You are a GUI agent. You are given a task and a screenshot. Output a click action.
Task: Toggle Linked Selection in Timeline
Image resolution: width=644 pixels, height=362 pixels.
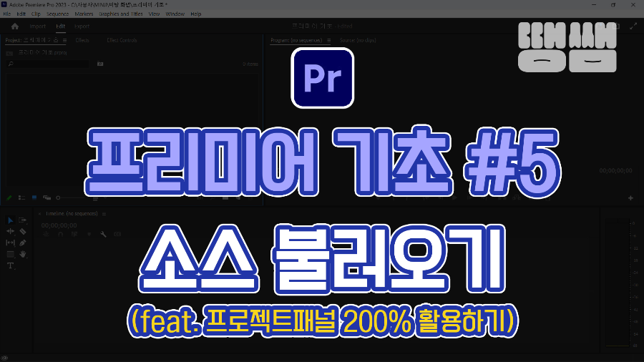74,235
